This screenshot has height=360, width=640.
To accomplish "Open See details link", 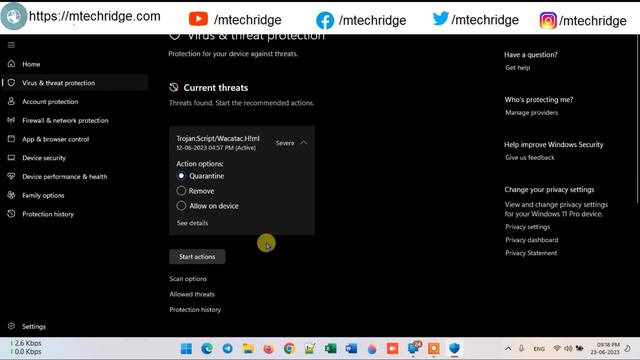I will [x=193, y=223].
